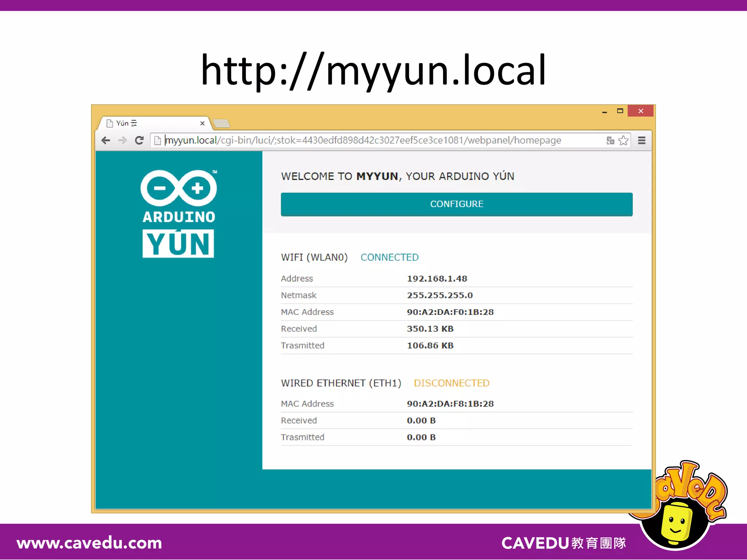Viewport: 747px width, 560px height.
Task: Click the CONFIGURE button
Action: pos(457,204)
